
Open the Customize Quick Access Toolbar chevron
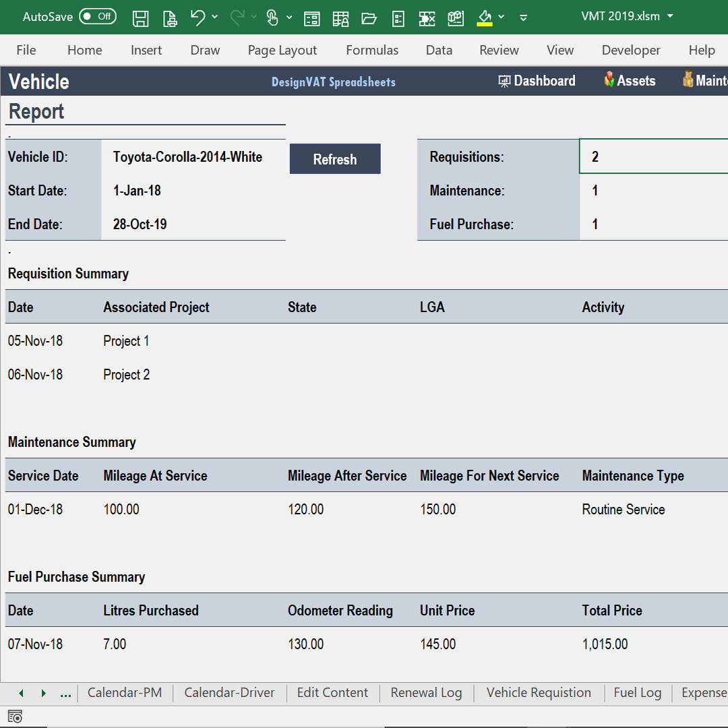(x=523, y=18)
